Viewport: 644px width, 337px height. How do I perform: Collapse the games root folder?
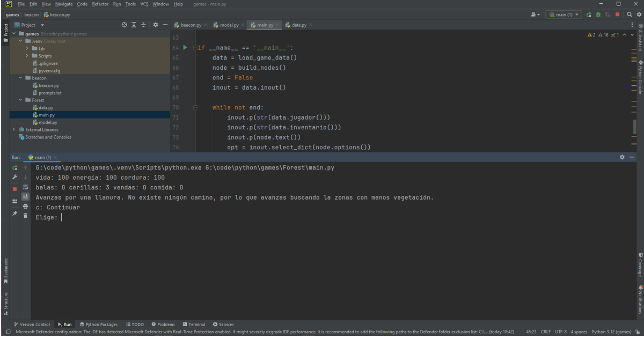tap(14, 34)
